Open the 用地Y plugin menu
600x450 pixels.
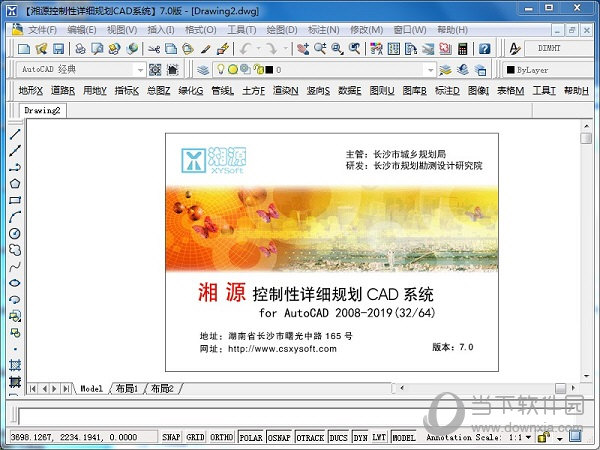coord(95,91)
